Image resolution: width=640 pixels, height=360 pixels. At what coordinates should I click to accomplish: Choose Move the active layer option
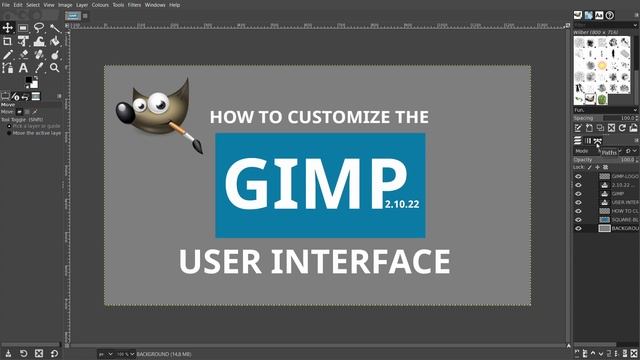34,133
